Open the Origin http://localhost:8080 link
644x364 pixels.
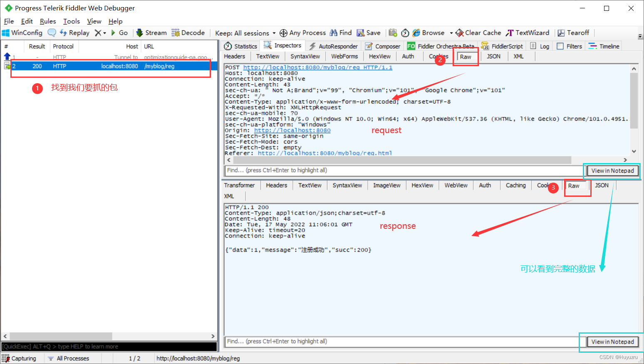click(x=292, y=130)
